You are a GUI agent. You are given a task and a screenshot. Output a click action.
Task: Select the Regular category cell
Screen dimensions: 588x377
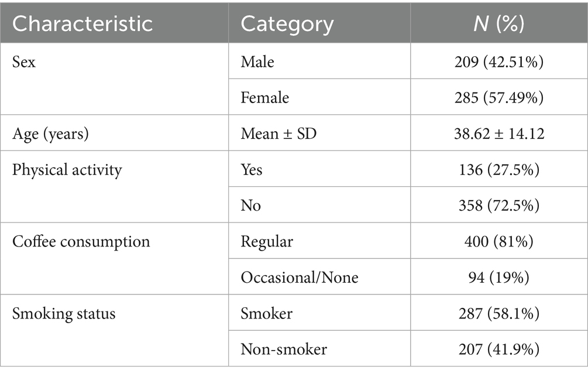[267, 241]
